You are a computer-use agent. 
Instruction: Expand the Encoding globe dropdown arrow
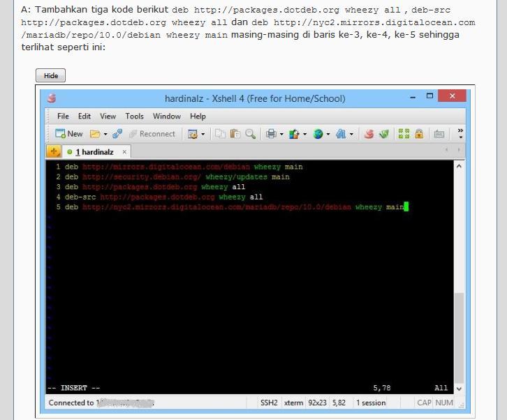coord(328,134)
